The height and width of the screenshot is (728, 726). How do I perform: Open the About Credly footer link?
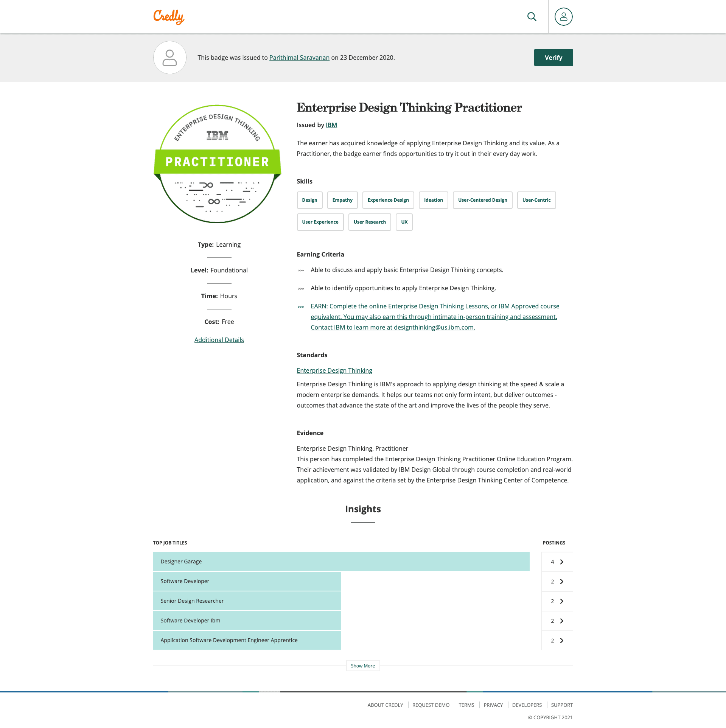pos(385,705)
